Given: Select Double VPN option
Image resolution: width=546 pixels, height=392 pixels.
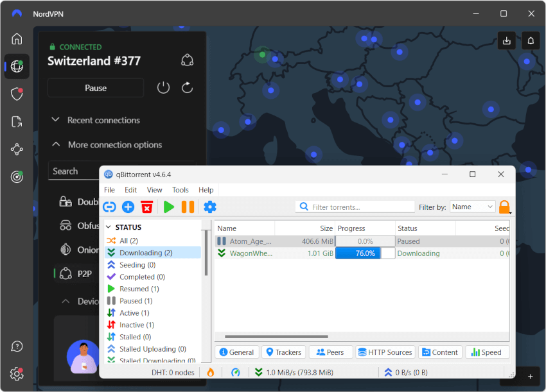Looking at the screenshot, I should coord(79,201).
